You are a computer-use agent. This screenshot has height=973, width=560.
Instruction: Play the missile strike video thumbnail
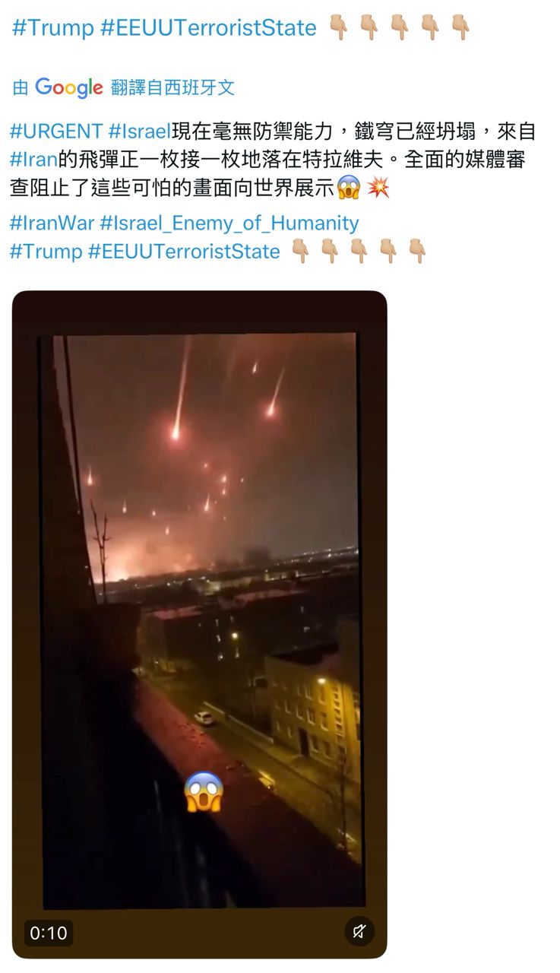click(200, 624)
